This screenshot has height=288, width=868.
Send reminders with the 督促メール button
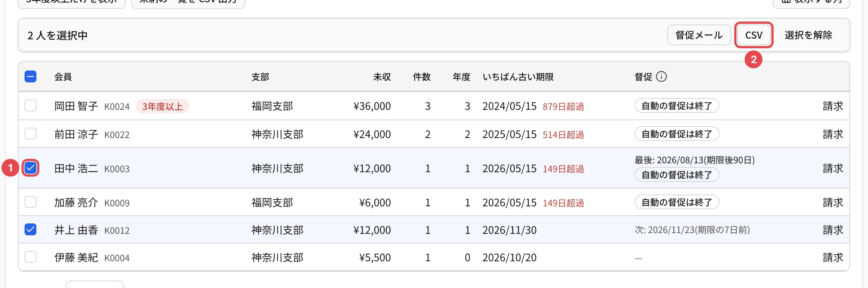tap(699, 35)
